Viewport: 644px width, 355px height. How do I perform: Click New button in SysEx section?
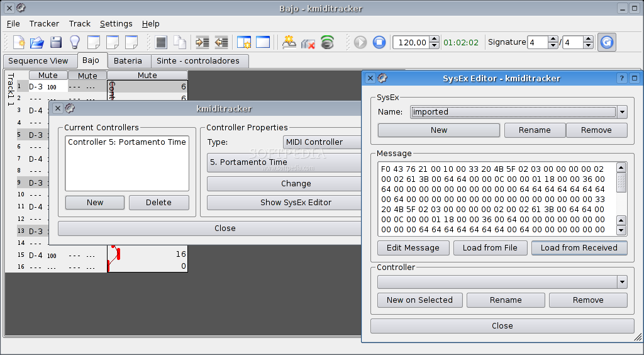pos(438,130)
